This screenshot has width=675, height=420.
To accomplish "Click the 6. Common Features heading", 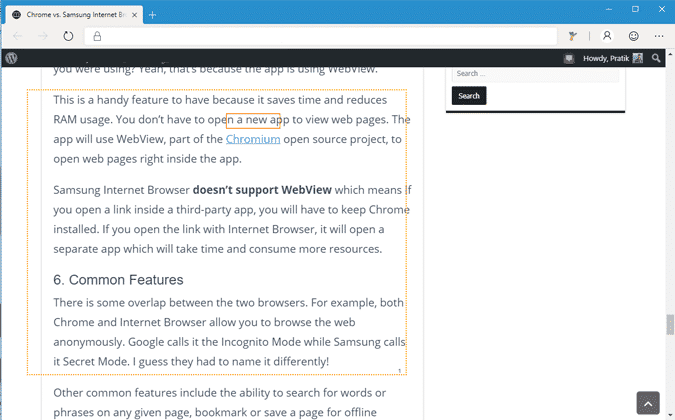I will tap(118, 280).
